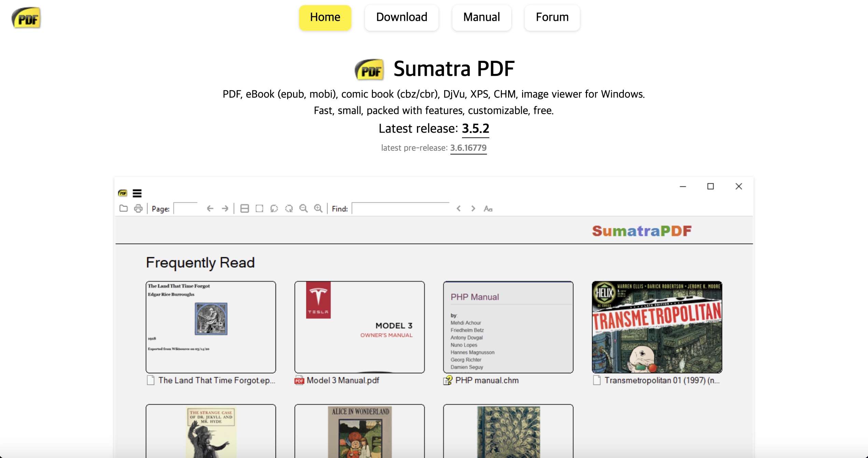Click the Frequently Read heading
The width and height of the screenshot is (868, 458).
[200, 263]
